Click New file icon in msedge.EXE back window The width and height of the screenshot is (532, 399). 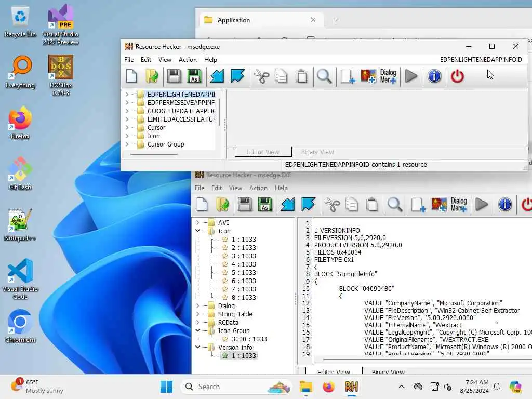click(x=202, y=204)
